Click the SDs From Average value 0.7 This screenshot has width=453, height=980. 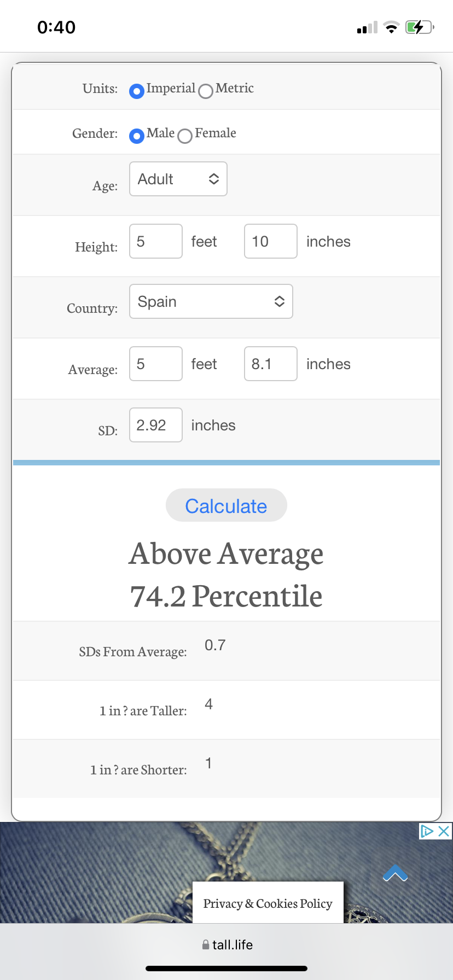click(x=215, y=645)
